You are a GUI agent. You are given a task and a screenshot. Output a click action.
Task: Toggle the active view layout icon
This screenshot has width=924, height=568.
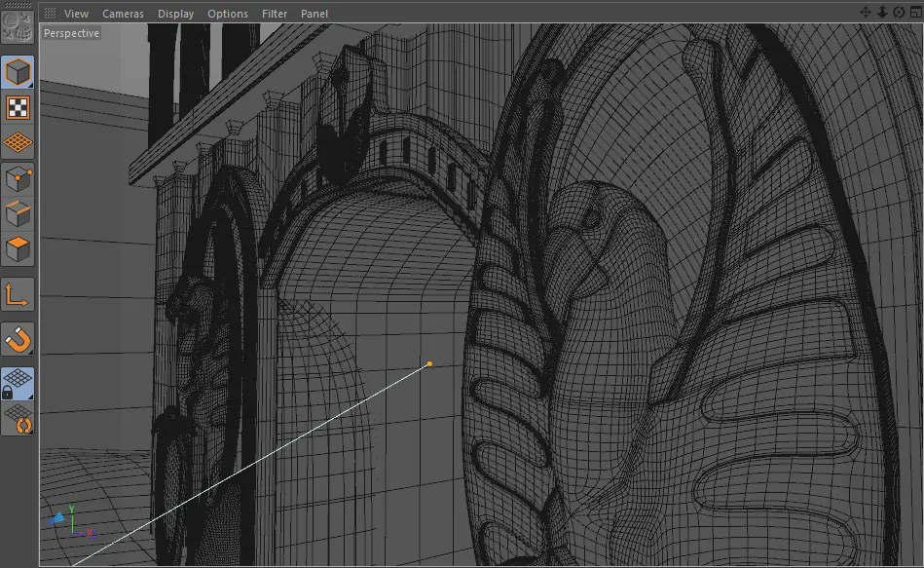916,12
